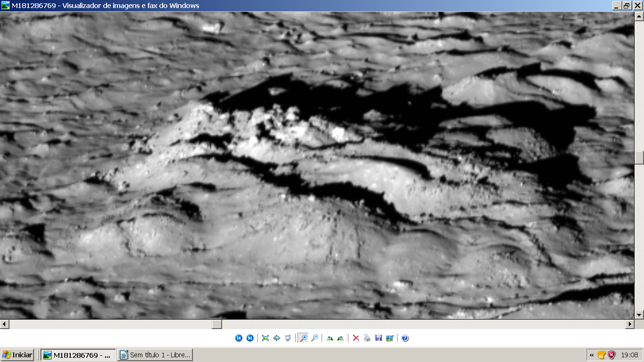Click the red shield security tray icon
644x362 pixels.
[611, 355]
